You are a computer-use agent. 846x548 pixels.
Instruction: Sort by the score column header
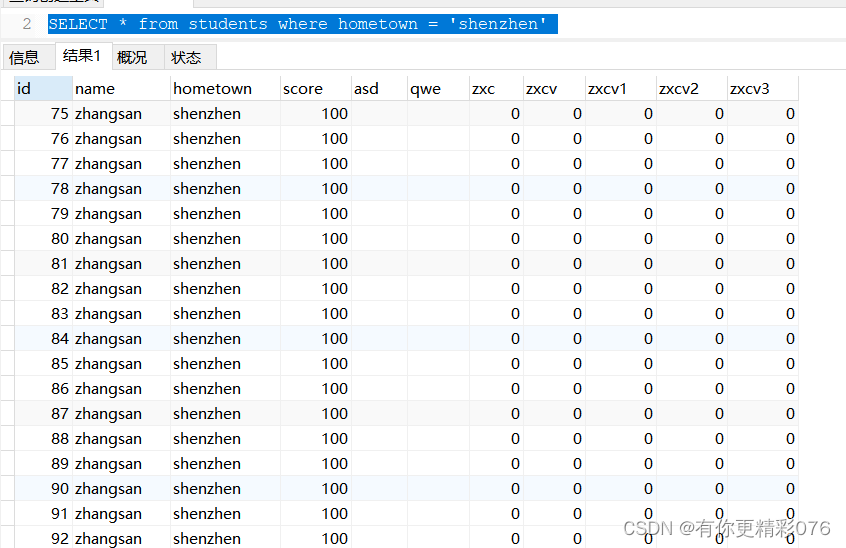pyautogui.click(x=316, y=88)
